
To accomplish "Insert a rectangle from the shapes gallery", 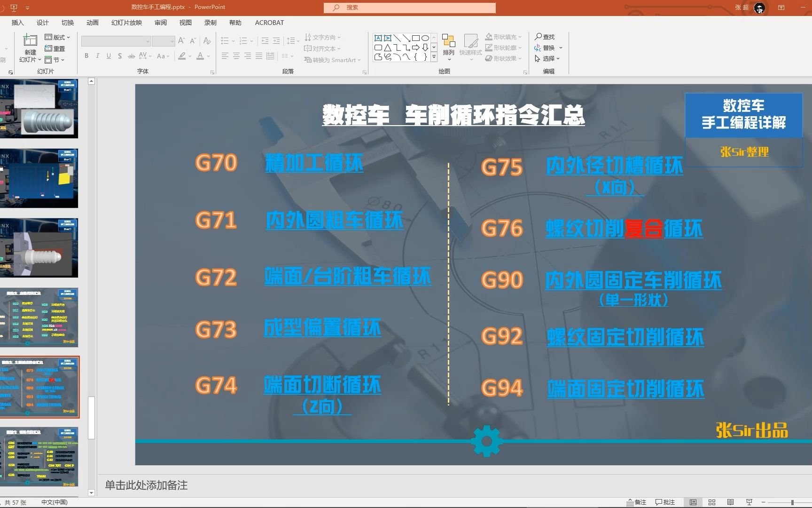I will tap(415, 37).
